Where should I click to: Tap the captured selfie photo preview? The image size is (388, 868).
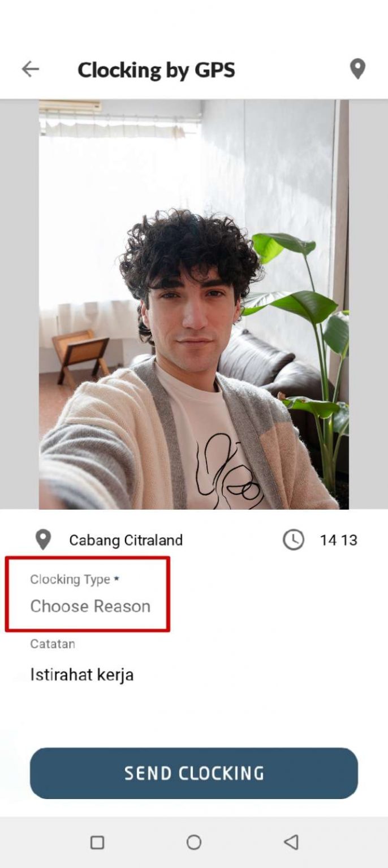pos(194,305)
